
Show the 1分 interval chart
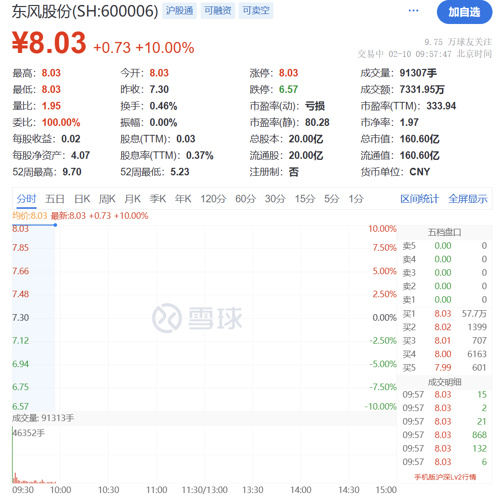click(356, 199)
